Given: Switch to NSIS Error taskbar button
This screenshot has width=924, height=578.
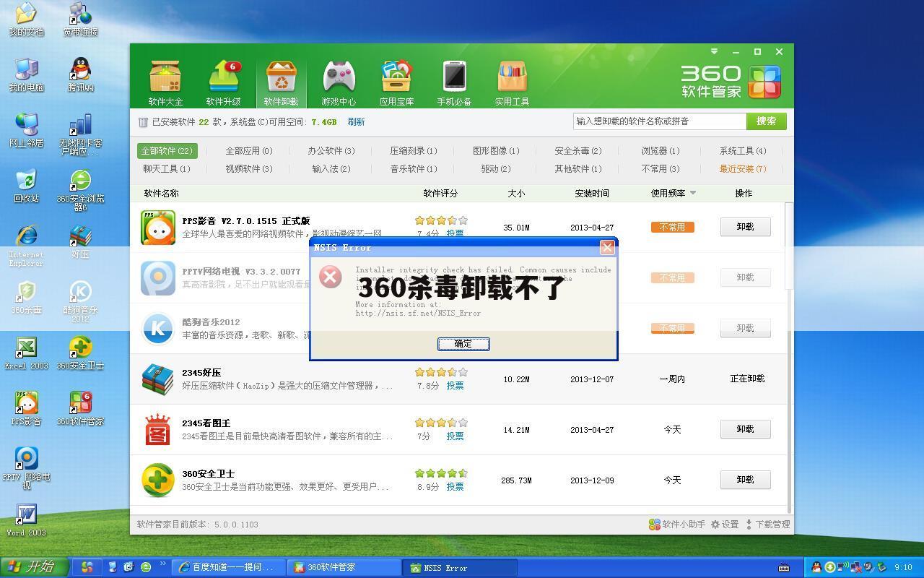Looking at the screenshot, I should pos(459,567).
